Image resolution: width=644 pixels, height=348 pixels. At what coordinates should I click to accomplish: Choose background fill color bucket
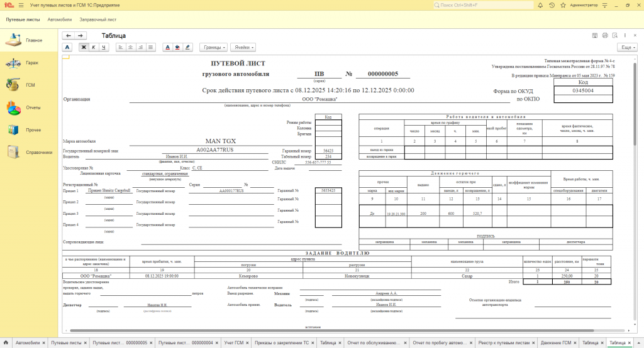[177, 47]
